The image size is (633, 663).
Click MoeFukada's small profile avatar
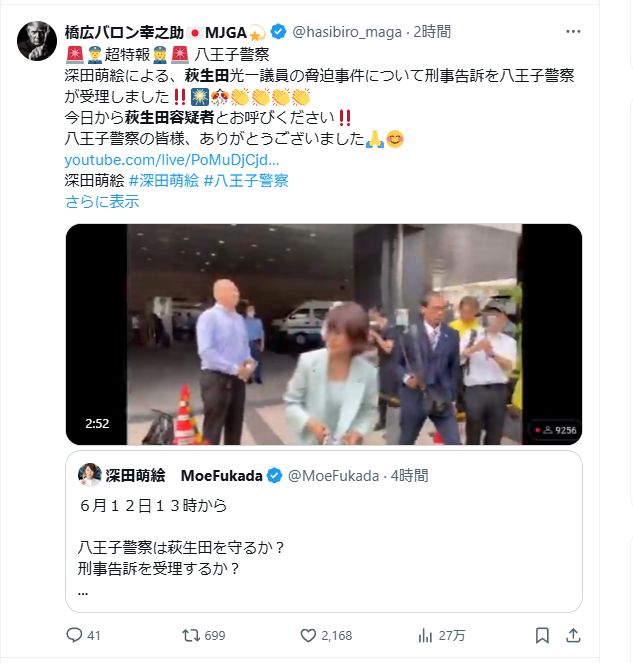(x=90, y=475)
